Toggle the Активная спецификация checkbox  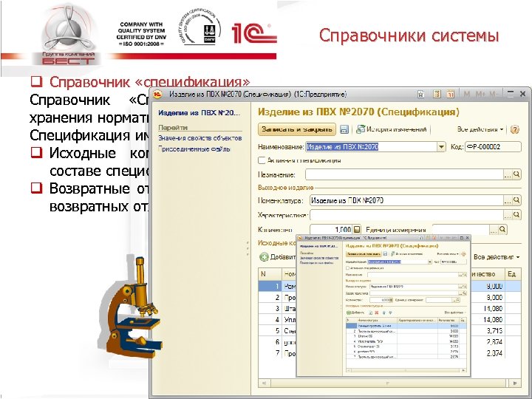point(262,160)
